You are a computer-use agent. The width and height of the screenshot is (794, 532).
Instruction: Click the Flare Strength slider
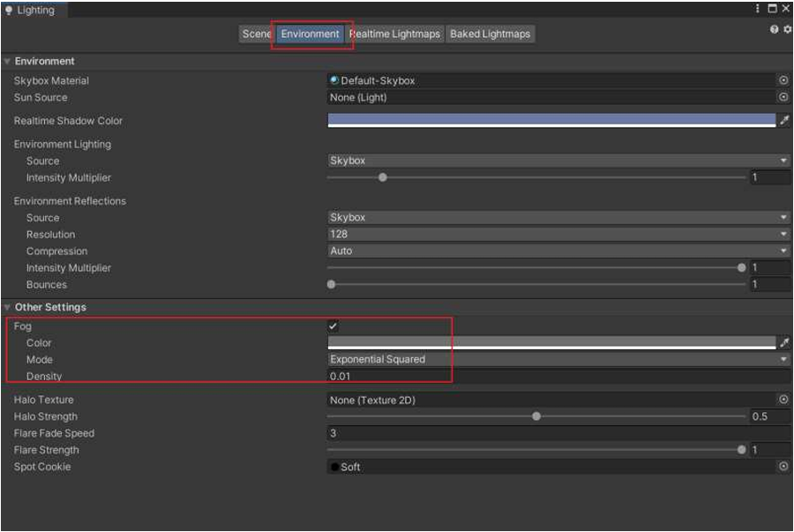(536, 449)
